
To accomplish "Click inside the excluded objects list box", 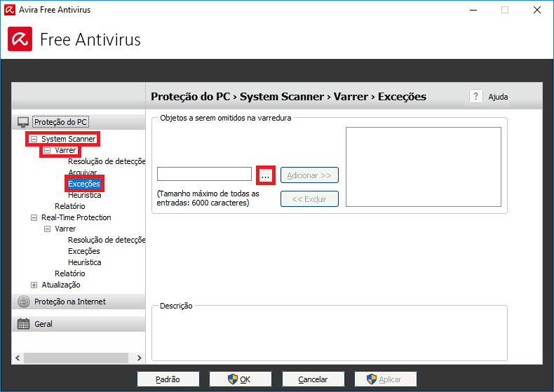I will point(423,167).
